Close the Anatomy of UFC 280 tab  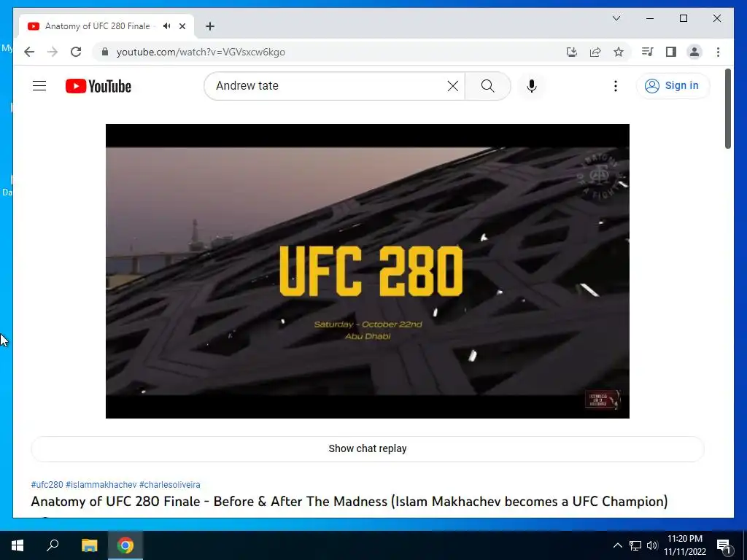[182, 26]
